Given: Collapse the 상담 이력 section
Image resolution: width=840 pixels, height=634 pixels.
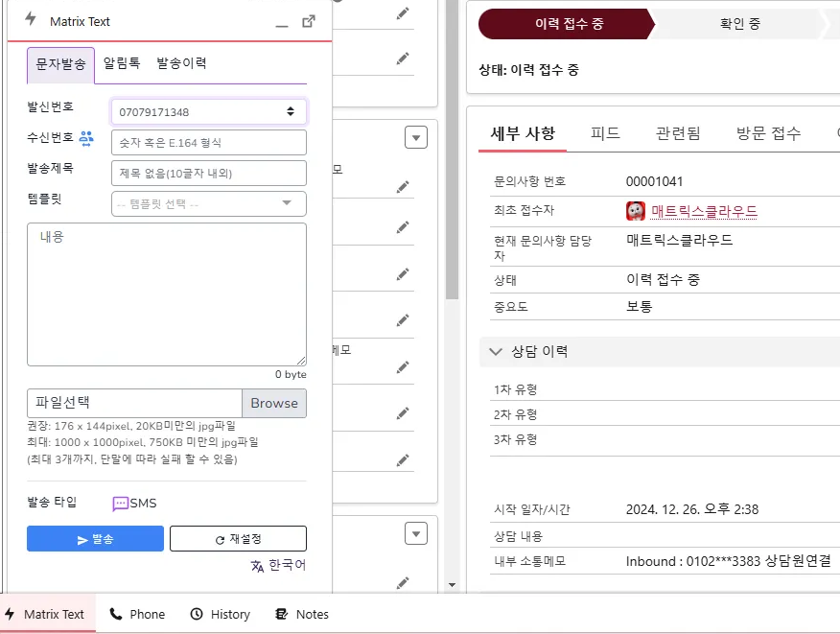Looking at the screenshot, I should [x=496, y=352].
